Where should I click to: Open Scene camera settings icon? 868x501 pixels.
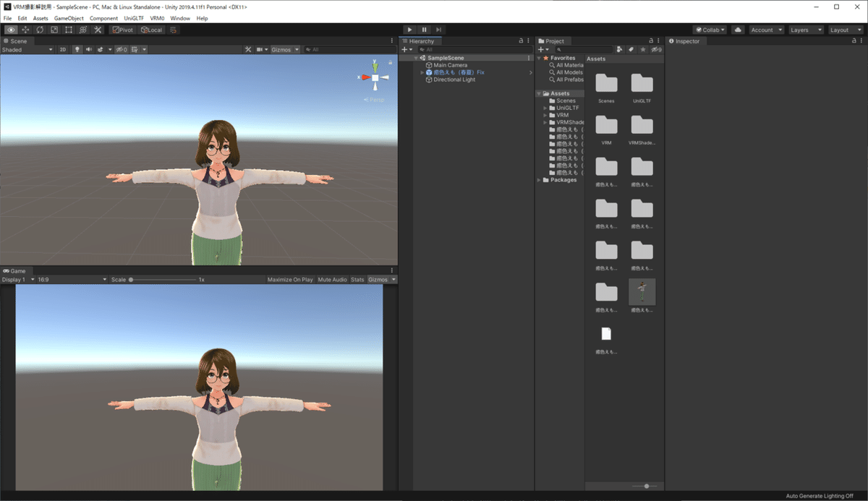(x=259, y=49)
